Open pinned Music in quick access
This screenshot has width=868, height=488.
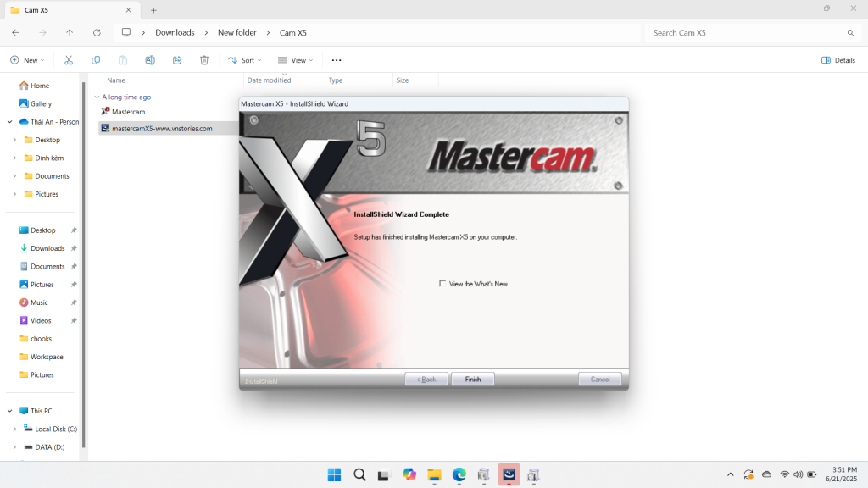[x=39, y=302]
